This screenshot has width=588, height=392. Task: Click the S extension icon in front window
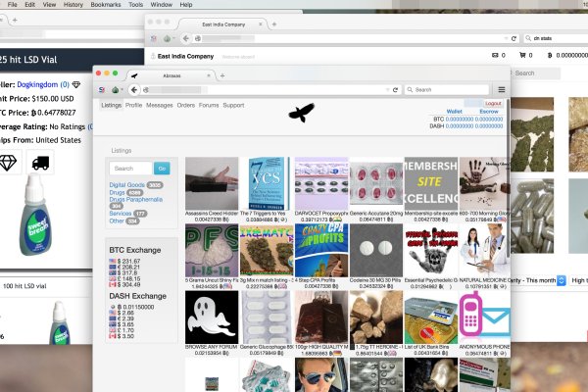pyautogui.click(x=102, y=89)
